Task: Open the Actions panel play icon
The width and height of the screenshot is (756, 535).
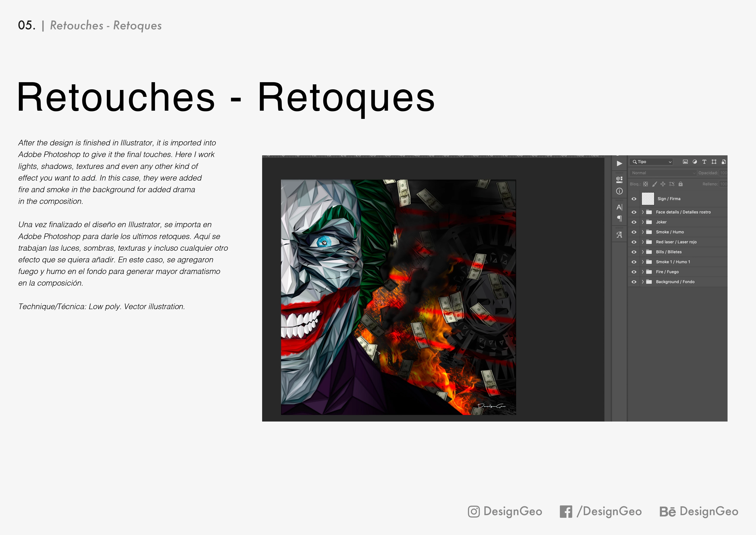Action: click(619, 163)
